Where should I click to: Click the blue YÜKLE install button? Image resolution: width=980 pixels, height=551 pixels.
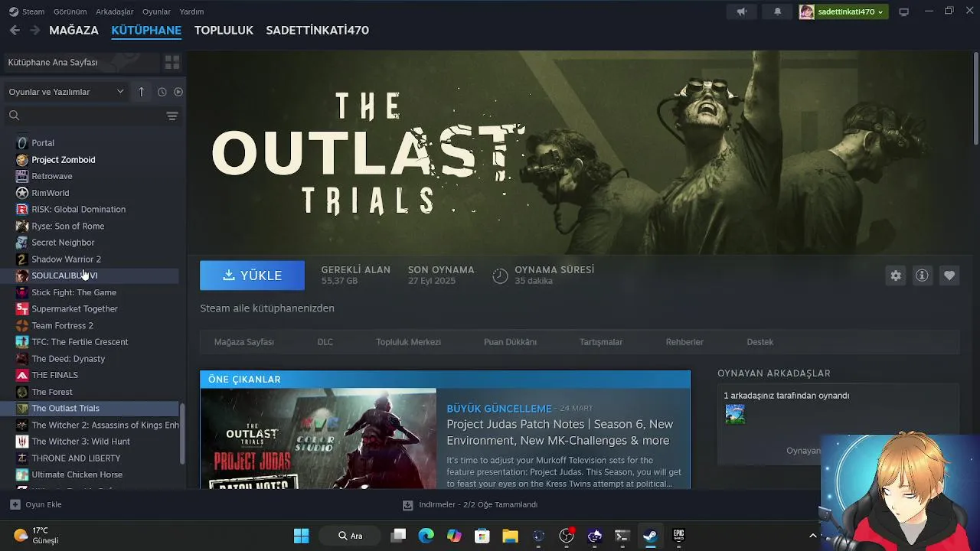click(252, 275)
